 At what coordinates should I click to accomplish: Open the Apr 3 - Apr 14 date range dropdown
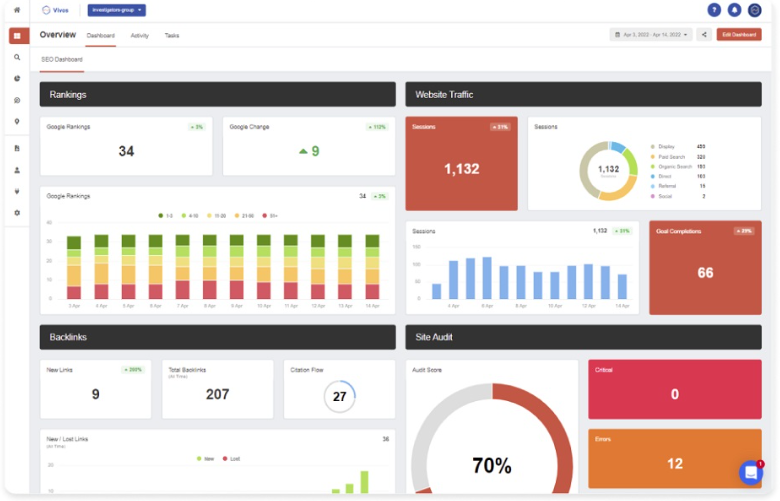pyautogui.click(x=651, y=35)
